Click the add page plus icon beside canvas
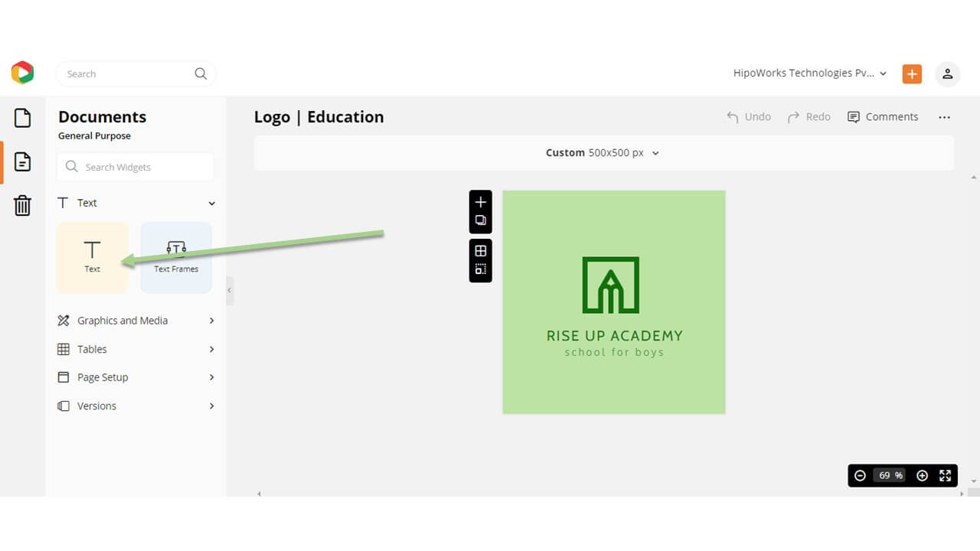 [480, 202]
